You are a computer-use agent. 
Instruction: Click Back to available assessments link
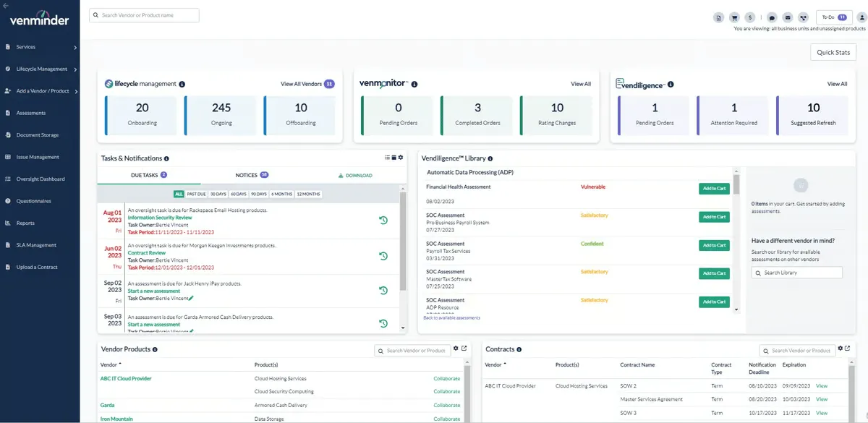tap(451, 318)
